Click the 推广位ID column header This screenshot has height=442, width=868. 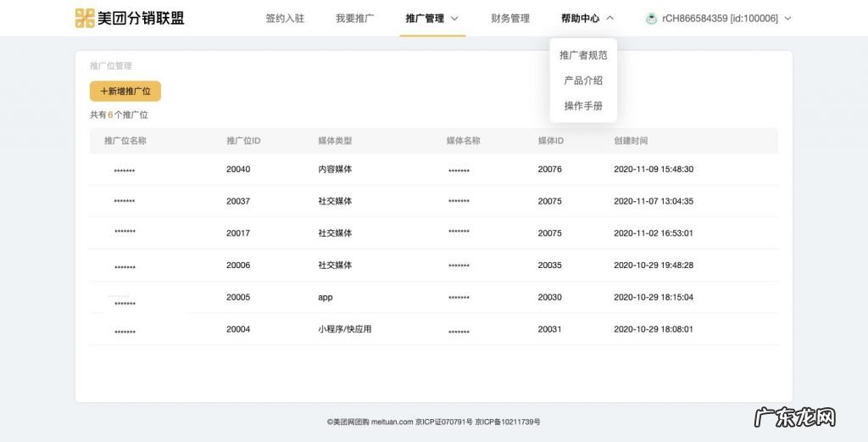(243, 141)
